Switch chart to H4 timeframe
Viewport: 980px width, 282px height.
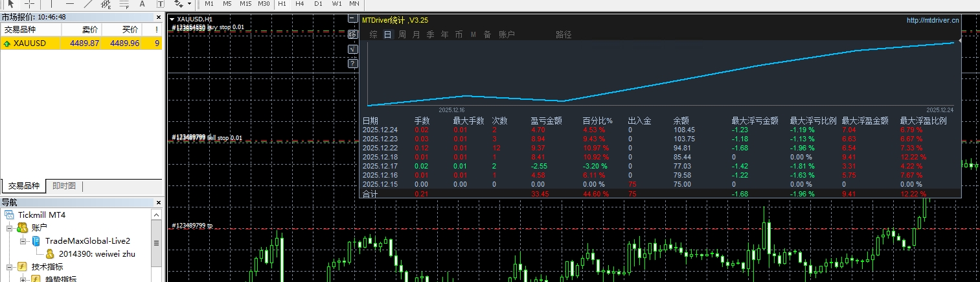(300, 3)
